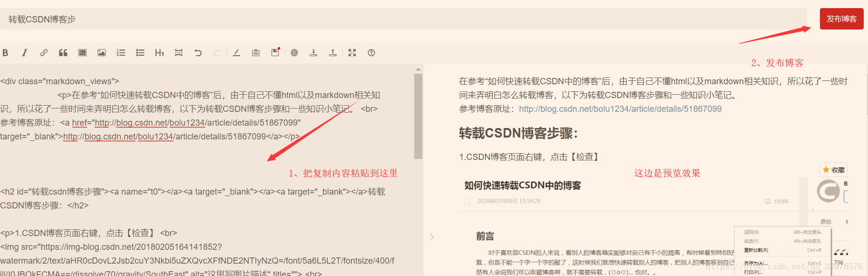Viewport: 868px width, 276px height.
Task: Toggle fullscreen editing mode
Action: coord(352,53)
